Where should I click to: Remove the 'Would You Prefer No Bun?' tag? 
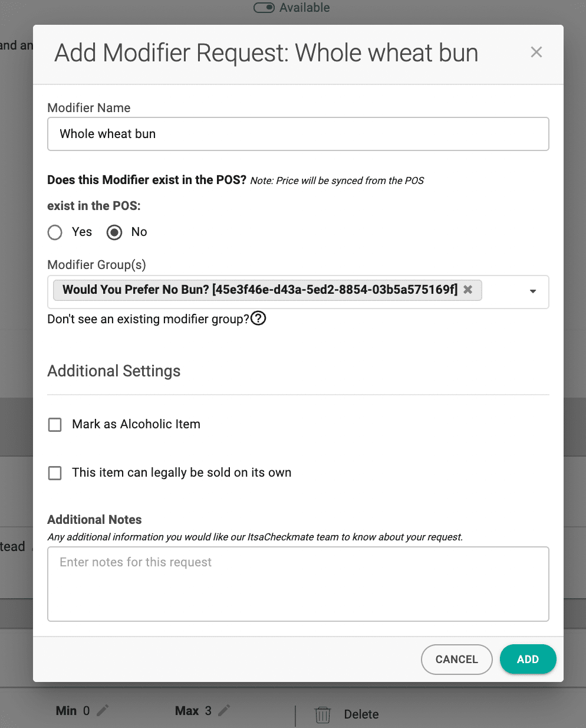coord(468,290)
